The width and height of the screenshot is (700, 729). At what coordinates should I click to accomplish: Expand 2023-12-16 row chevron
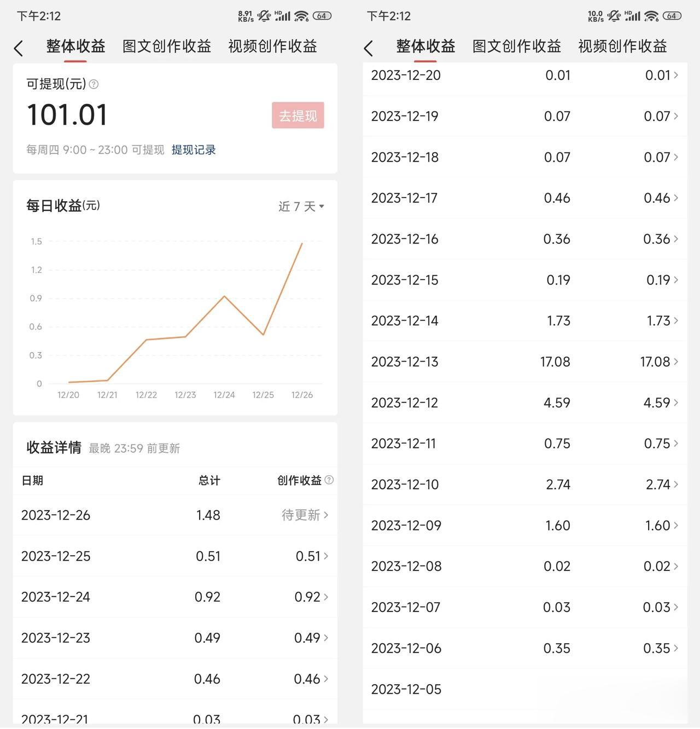click(676, 238)
